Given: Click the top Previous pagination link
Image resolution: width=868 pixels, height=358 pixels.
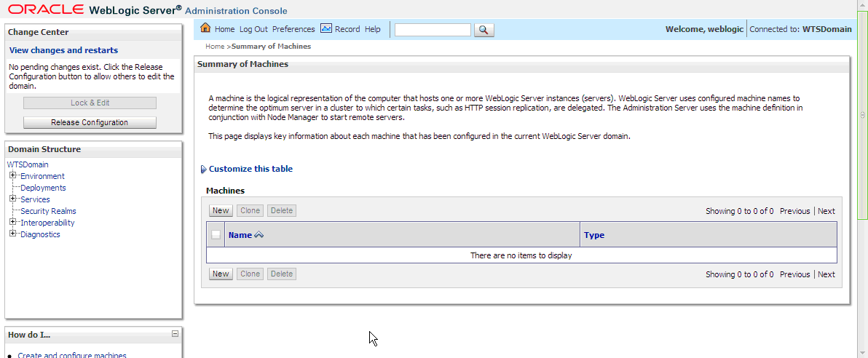Looking at the screenshot, I should pyautogui.click(x=795, y=211).
